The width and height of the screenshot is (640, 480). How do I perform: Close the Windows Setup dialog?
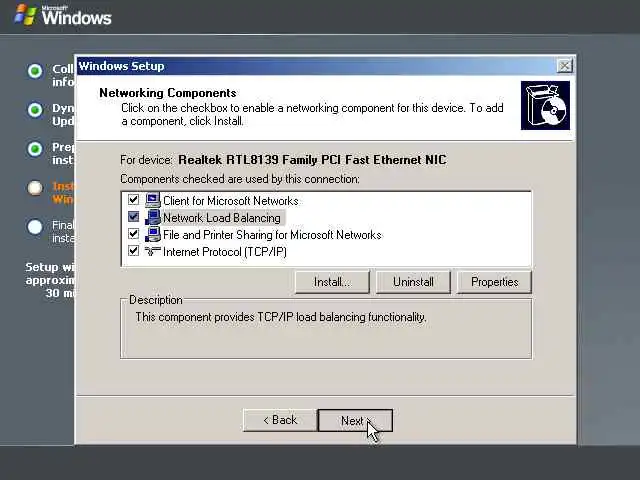[x=564, y=66]
